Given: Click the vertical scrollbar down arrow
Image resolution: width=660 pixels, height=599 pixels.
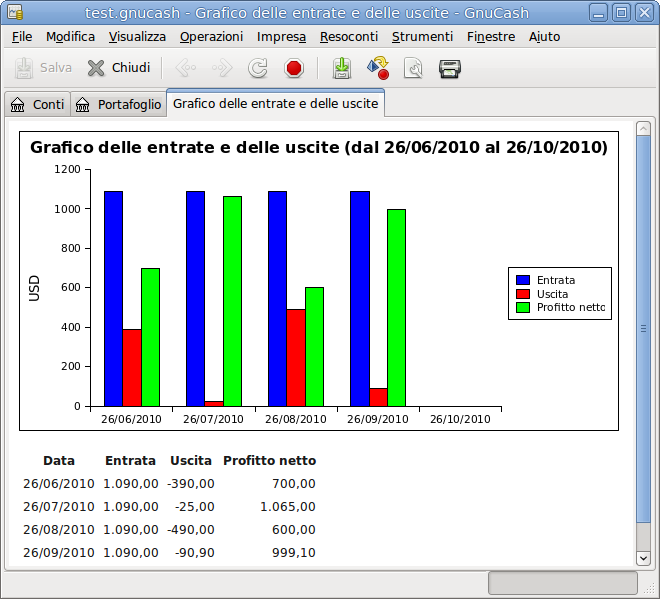Looking at the screenshot, I should click(x=643, y=558).
